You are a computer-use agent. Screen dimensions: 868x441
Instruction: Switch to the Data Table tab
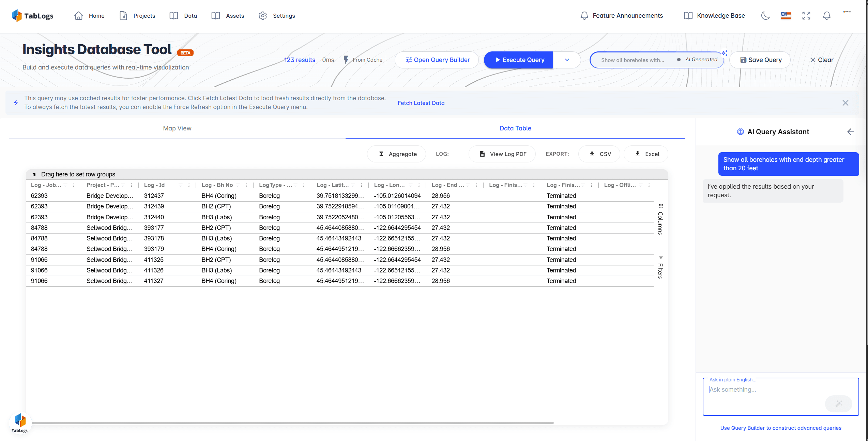pos(515,128)
